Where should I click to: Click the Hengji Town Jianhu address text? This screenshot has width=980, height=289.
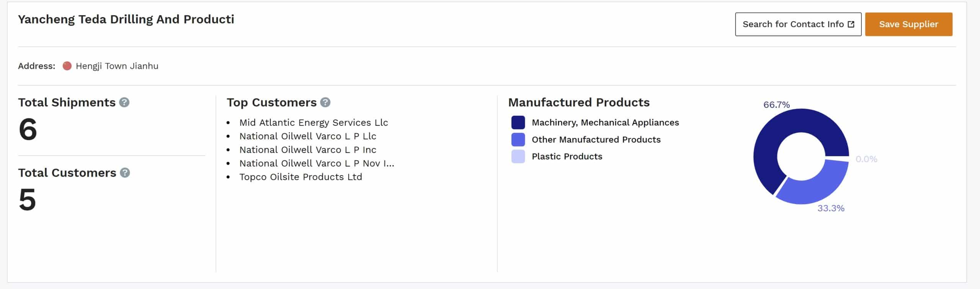[x=117, y=66]
